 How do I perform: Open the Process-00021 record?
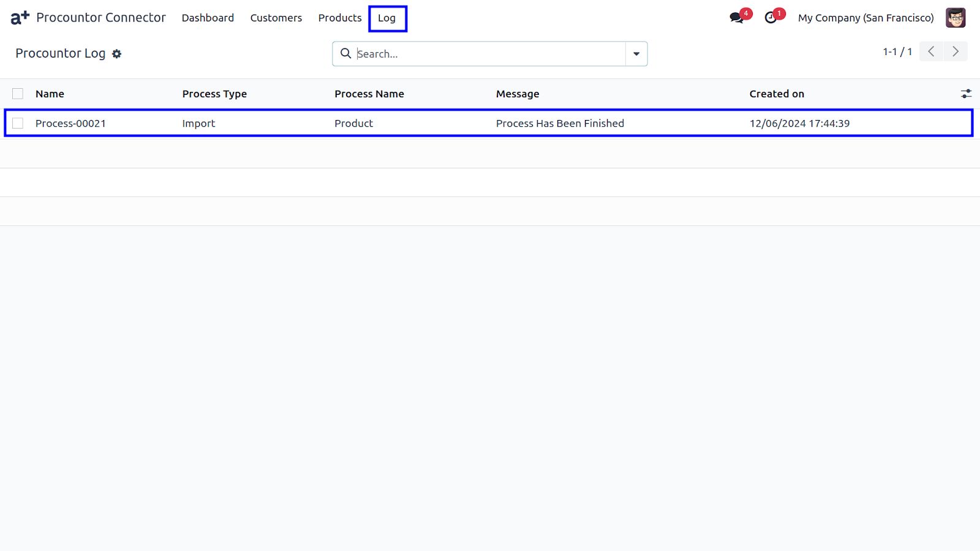point(70,123)
